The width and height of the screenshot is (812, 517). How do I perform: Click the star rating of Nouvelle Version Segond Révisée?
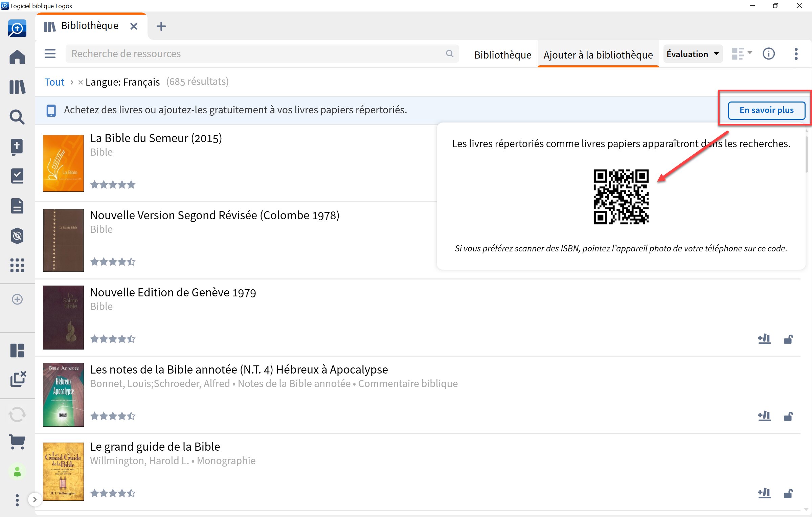[x=113, y=262]
